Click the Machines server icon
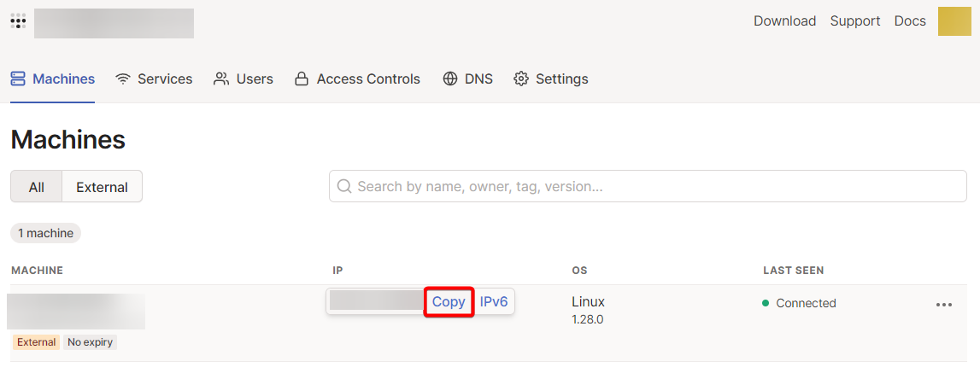Image resolution: width=980 pixels, height=373 pixels. [x=18, y=79]
